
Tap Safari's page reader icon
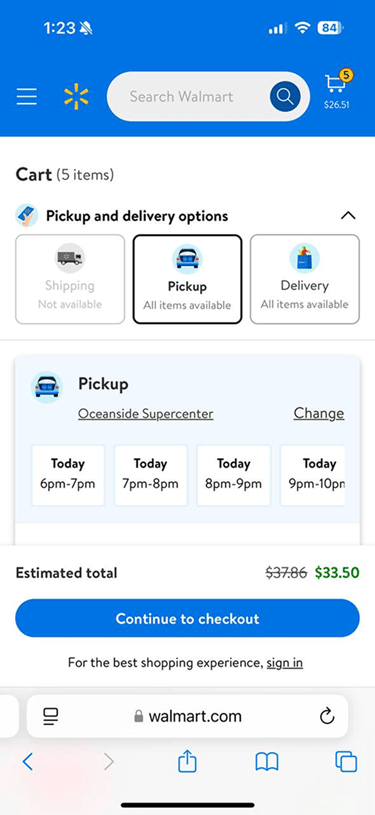coord(51,716)
